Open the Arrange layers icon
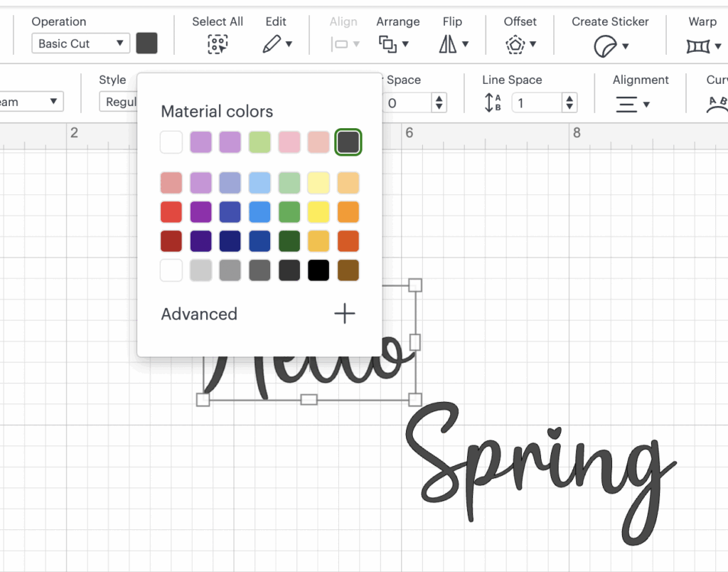The height and width of the screenshot is (572, 728). click(387, 44)
